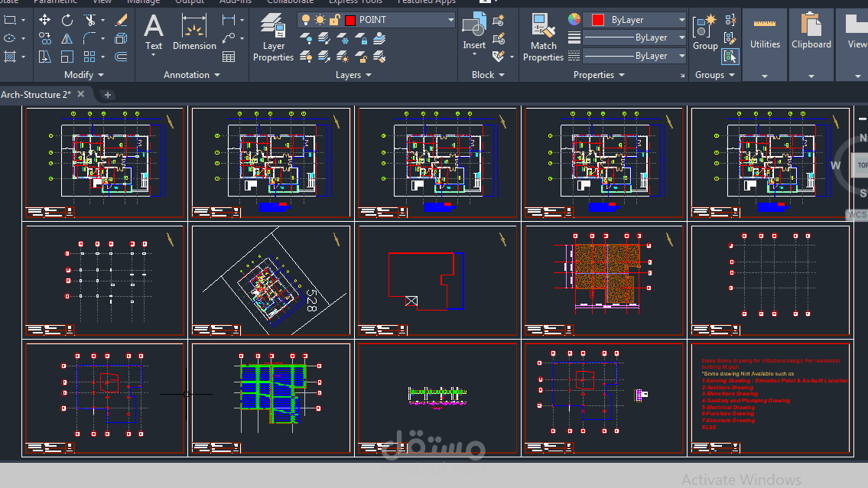
Task: Open the Manage ribbon tab
Action: tap(143, 2)
